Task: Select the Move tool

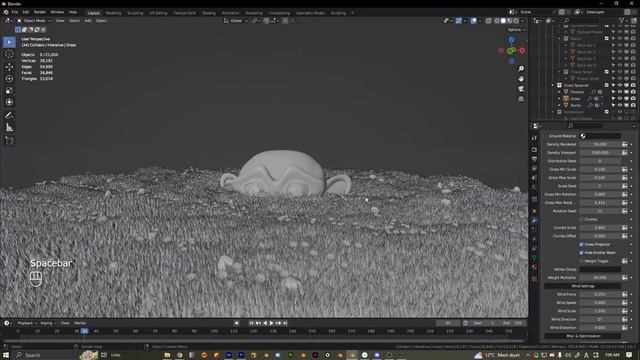Action: [x=9, y=67]
